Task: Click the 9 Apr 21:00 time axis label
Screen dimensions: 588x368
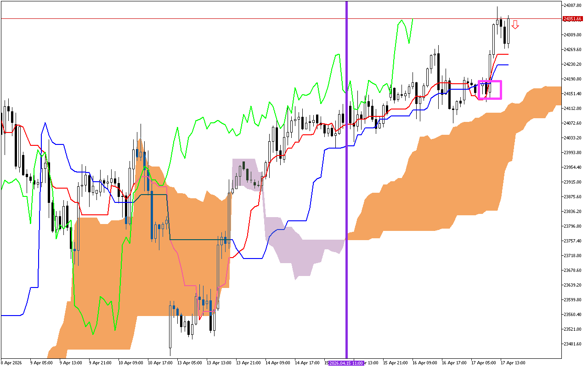Action: point(101,363)
